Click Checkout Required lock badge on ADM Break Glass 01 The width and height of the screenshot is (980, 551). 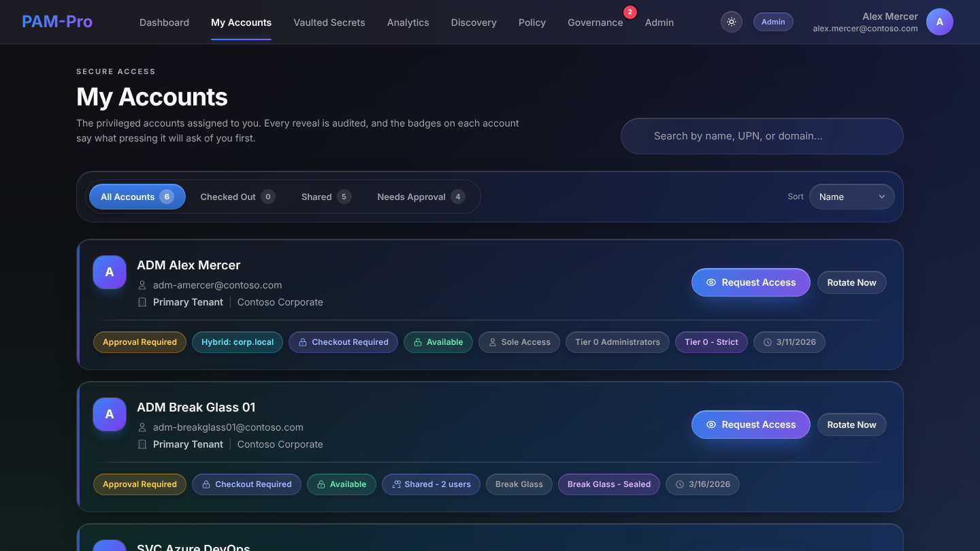point(246,484)
